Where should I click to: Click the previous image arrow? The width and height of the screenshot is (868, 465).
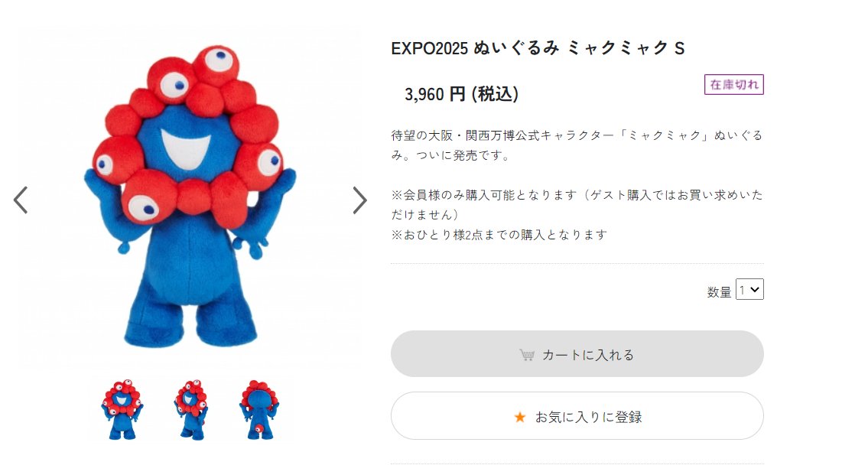click(21, 200)
